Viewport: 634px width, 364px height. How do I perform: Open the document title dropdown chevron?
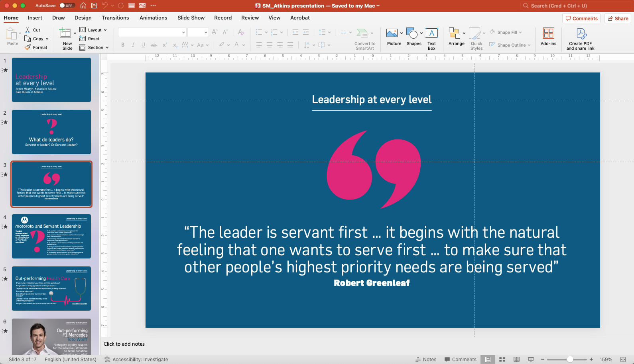(x=378, y=6)
